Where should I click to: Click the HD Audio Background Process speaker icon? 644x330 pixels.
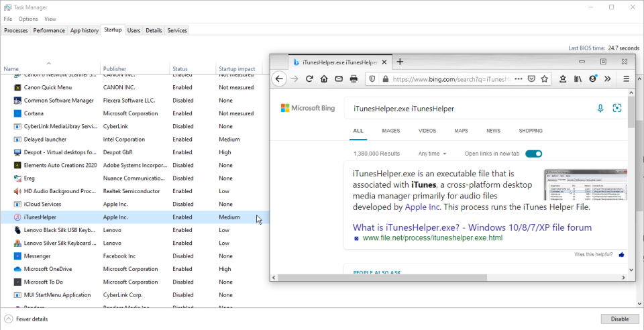pyautogui.click(x=17, y=191)
